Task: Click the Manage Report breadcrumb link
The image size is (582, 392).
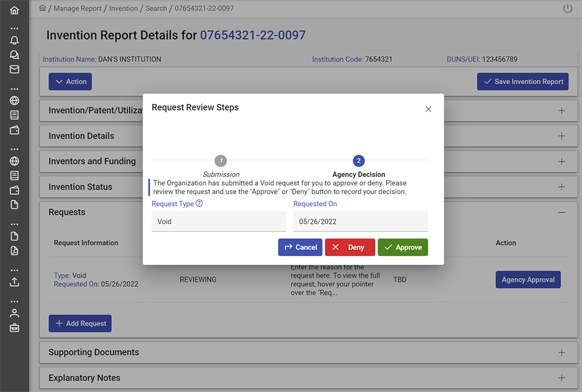Action: [78, 9]
